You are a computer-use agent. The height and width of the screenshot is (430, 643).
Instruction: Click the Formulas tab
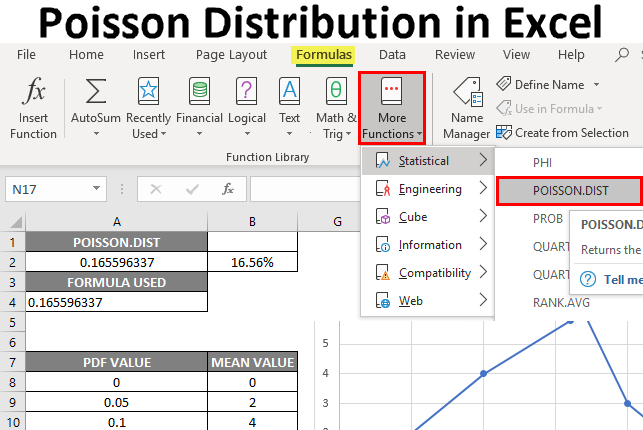[324, 55]
